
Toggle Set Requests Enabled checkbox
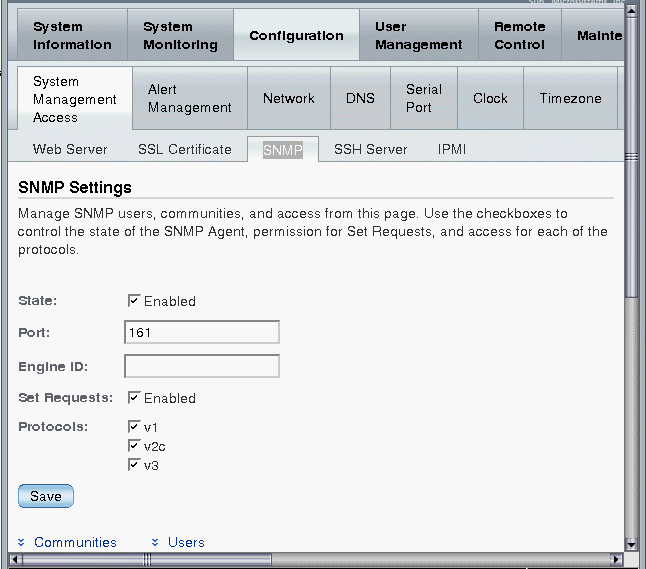pyautogui.click(x=134, y=398)
